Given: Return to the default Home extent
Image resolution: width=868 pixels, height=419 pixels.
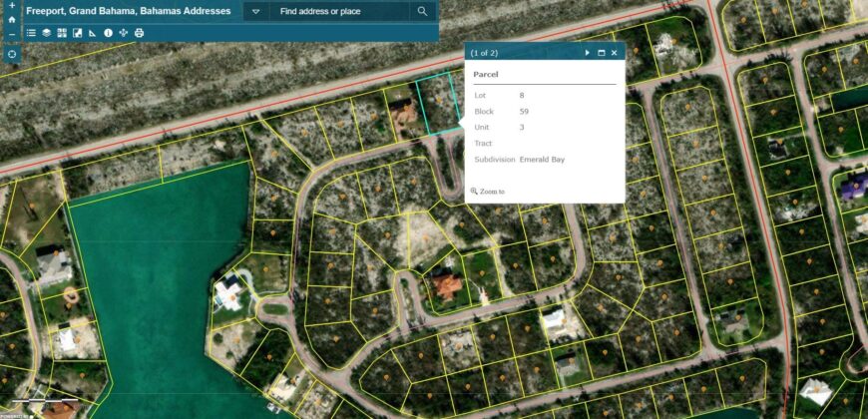Looking at the screenshot, I should [11, 19].
